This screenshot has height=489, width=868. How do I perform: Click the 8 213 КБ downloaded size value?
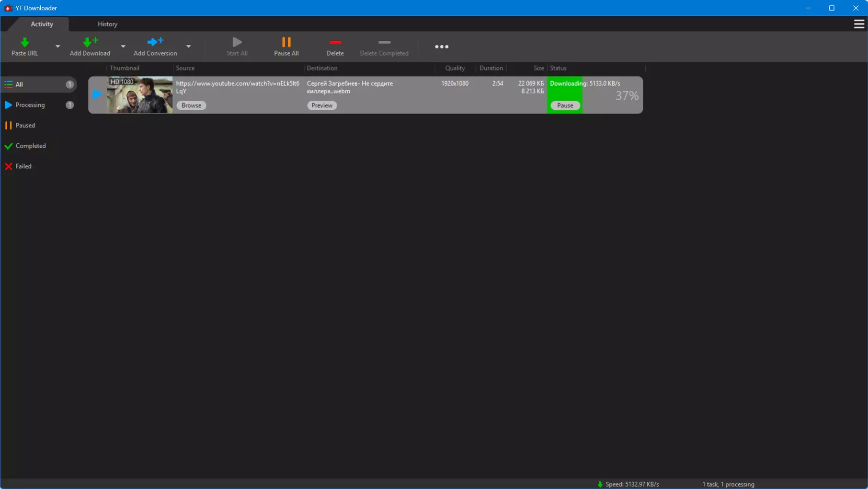[x=533, y=91]
